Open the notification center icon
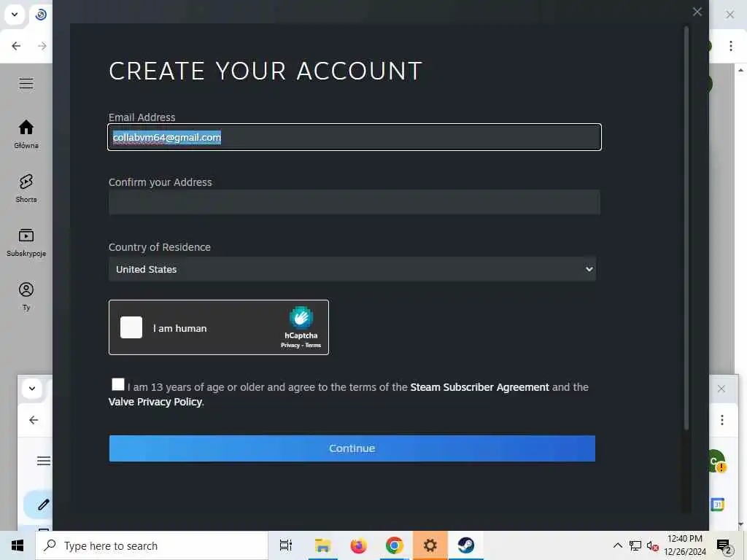The image size is (747, 560). pyautogui.click(x=724, y=547)
